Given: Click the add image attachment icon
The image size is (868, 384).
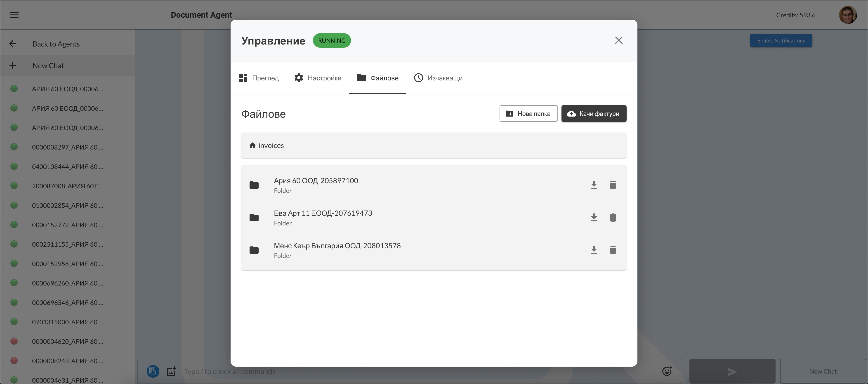Looking at the screenshot, I should click(172, 371).
